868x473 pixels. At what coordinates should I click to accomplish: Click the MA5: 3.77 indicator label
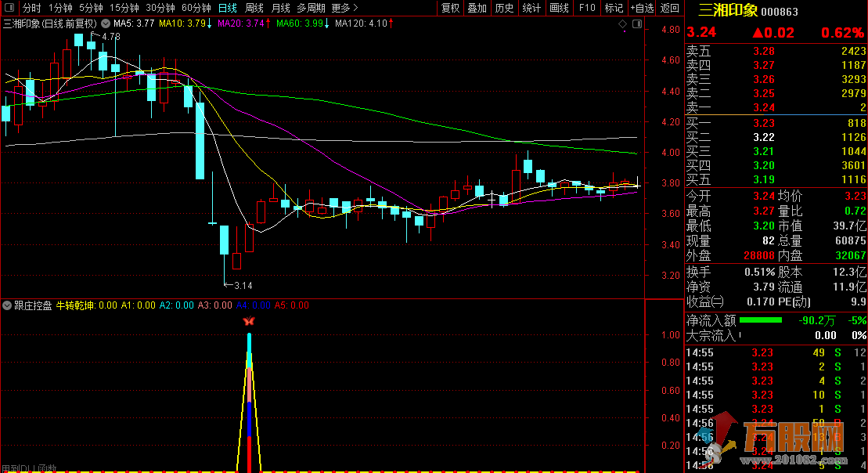[x=134, y=23]
